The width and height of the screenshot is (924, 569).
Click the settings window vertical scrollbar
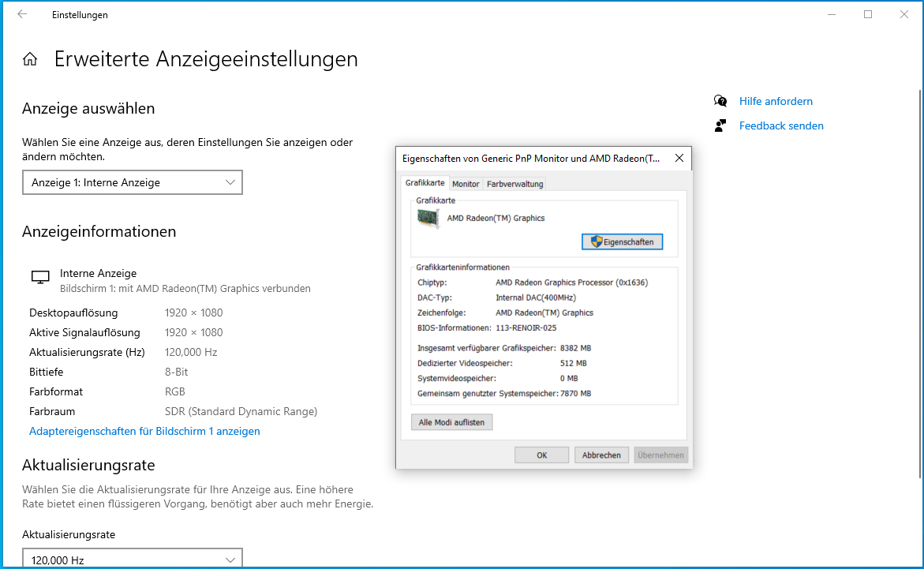[x=920, y=283]
